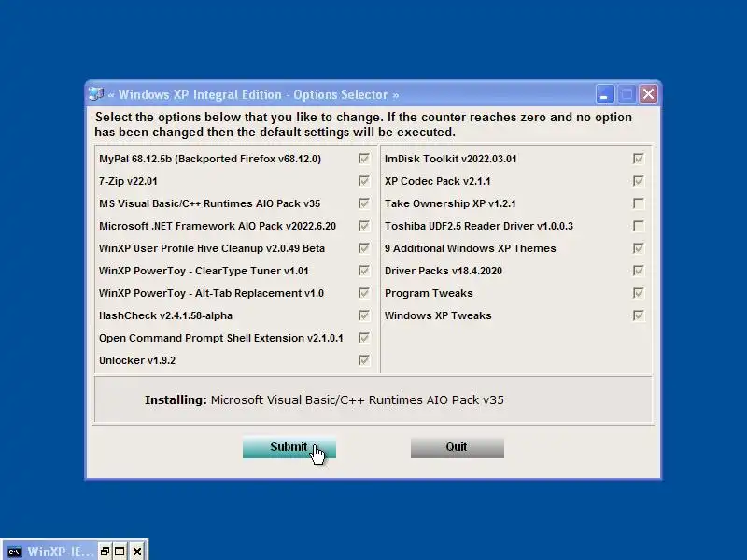Click 'WinXP PowerToy - ClearType Tuner v1.01' label
The height and width of the screenshot is (560, 747).
[x=204, y=271]
